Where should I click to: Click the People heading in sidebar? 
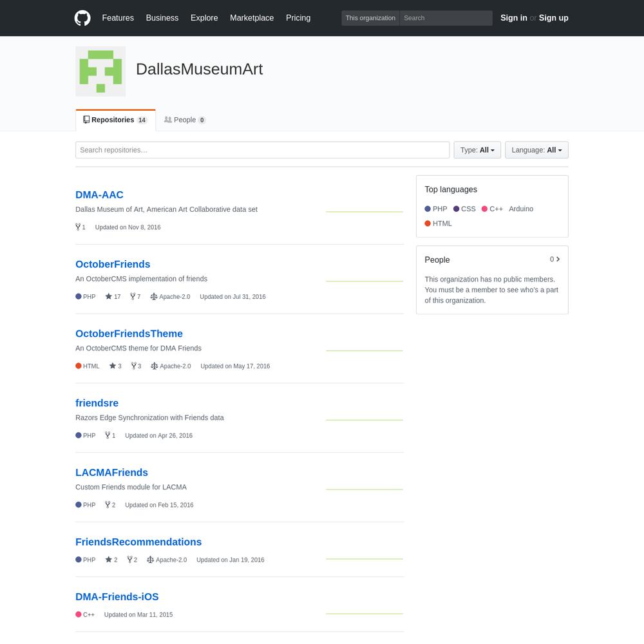[437, 260]
